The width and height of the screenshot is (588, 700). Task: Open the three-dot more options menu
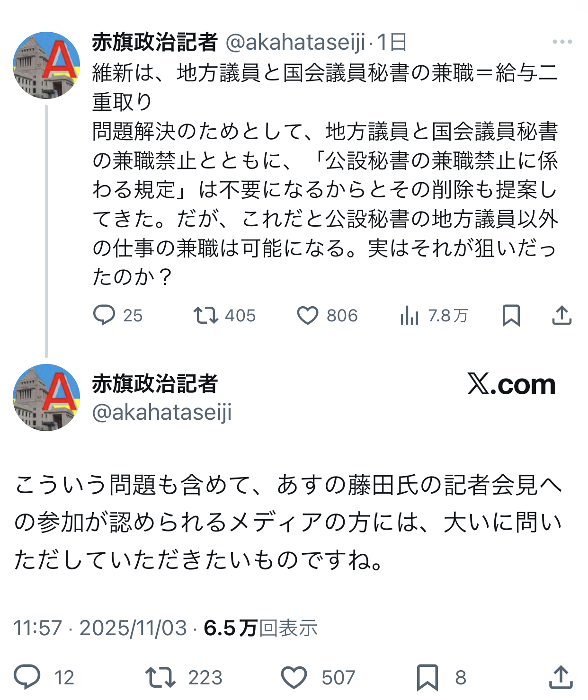[562, 42]
